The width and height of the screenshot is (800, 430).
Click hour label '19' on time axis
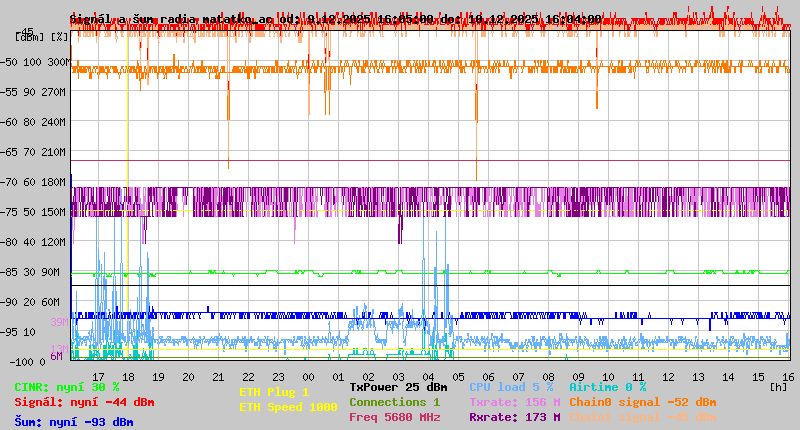click(159, 377)
